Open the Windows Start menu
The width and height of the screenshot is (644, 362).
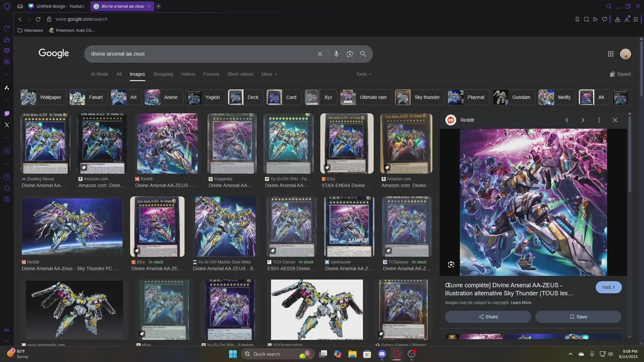point(232,354)
